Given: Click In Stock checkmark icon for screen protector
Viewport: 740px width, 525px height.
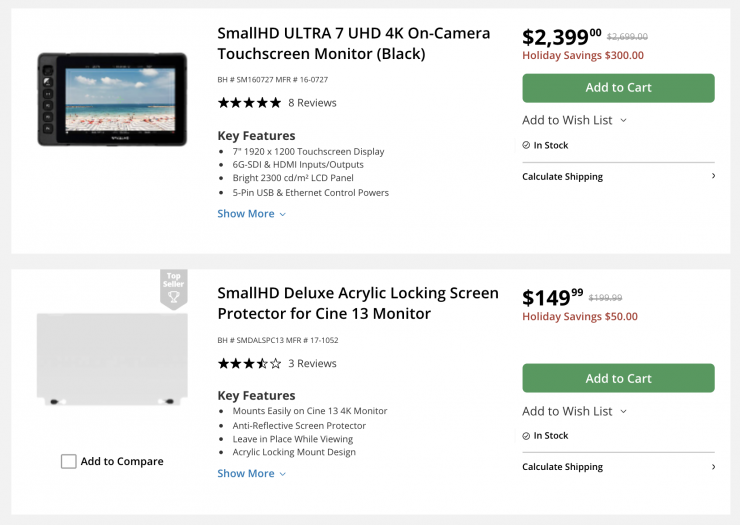Looking at the screenshot, I should [x=526, y=436].
